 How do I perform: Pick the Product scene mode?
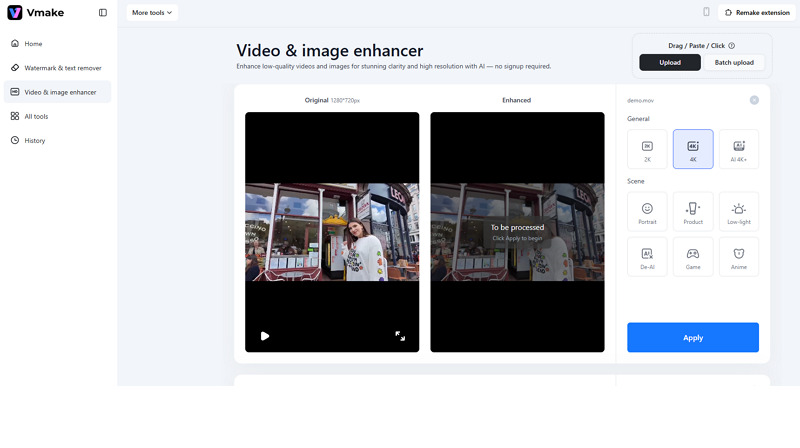pyautogui.click(x=693, y=212)
